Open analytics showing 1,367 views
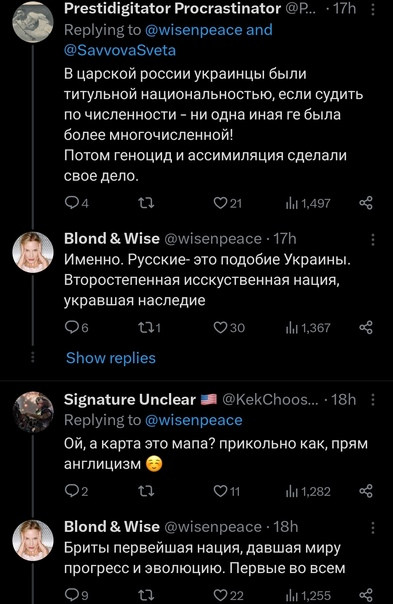Screen dimensions: 393x604 (308, 328)
